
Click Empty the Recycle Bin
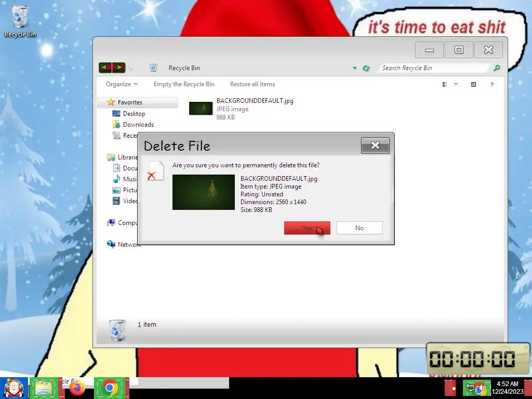[x=184, y=84]
